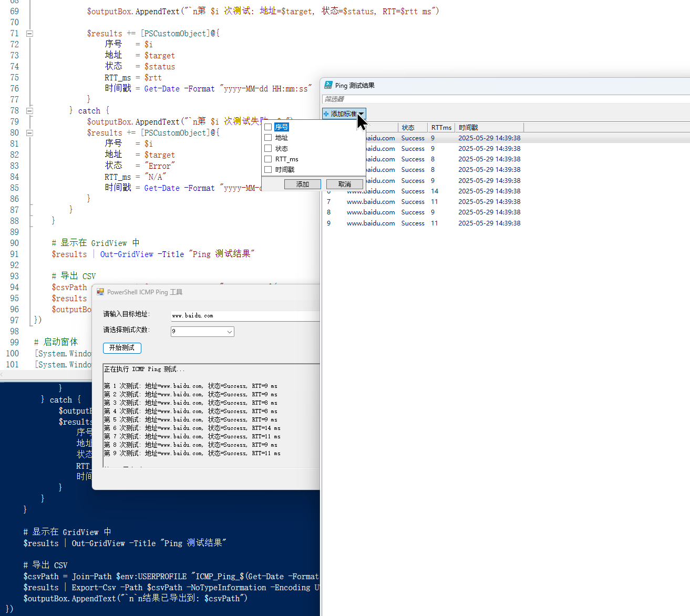Click the PowerShell icon in Ping results title bar
The width and height of the screenshot is (690, 616).
tap(328, 85)
